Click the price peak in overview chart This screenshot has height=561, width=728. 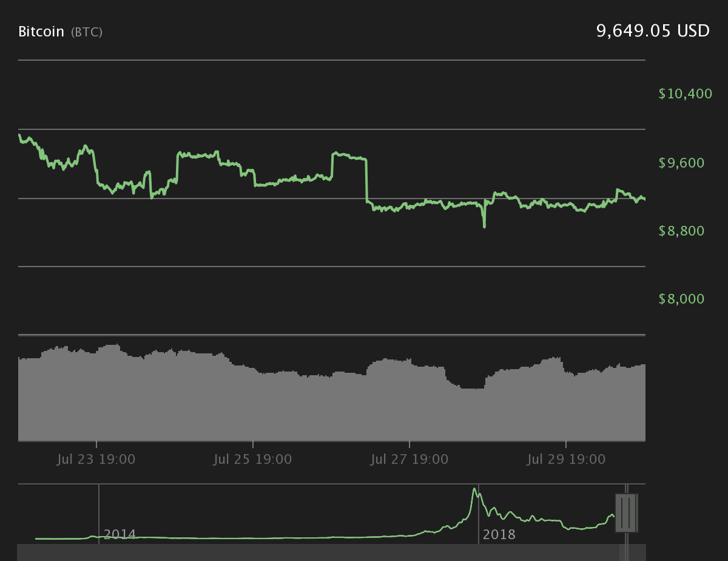(x=474, y=489)
